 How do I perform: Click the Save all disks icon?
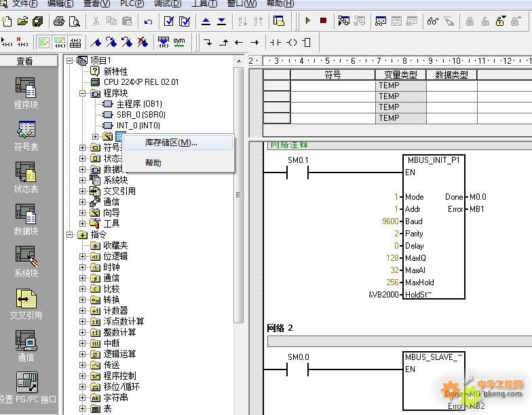click(38, 22)
